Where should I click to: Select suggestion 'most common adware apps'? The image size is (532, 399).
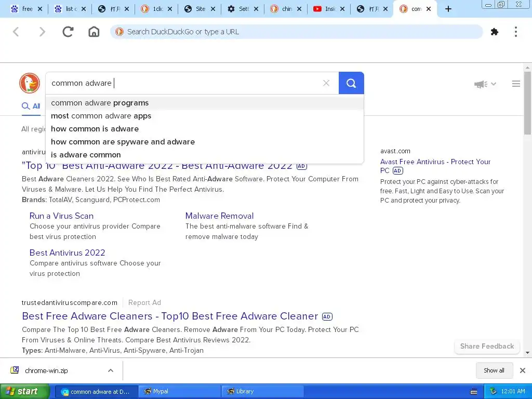point(205,116)
